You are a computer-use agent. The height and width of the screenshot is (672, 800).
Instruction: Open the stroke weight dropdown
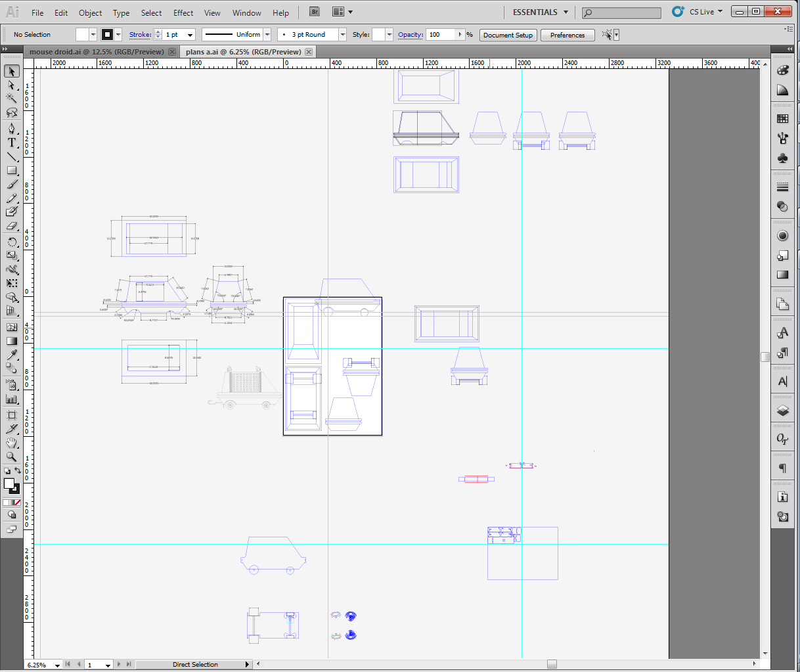(x=190, y=35)
